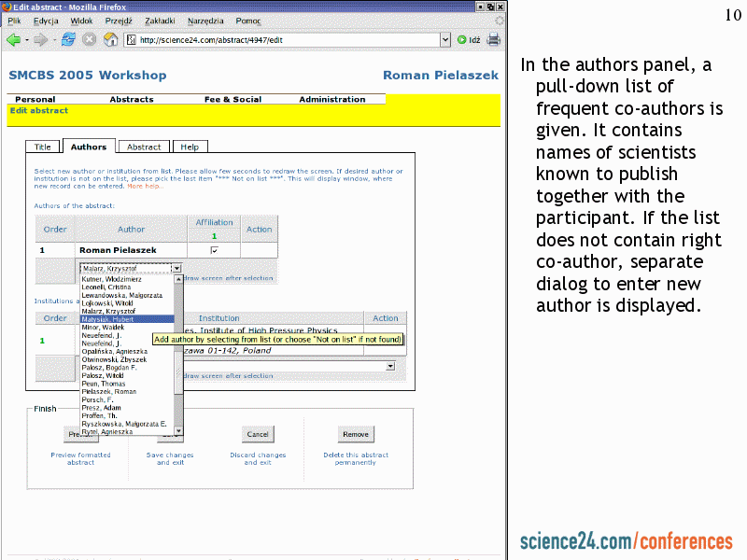747x560 pixels.
Task: Switch to the Title tab
Action: [42, 147]
